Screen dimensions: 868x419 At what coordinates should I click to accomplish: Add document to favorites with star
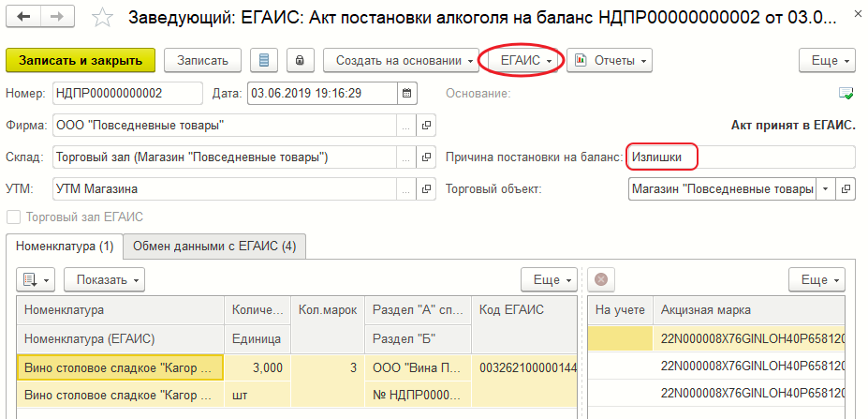(x=106, y=18)
